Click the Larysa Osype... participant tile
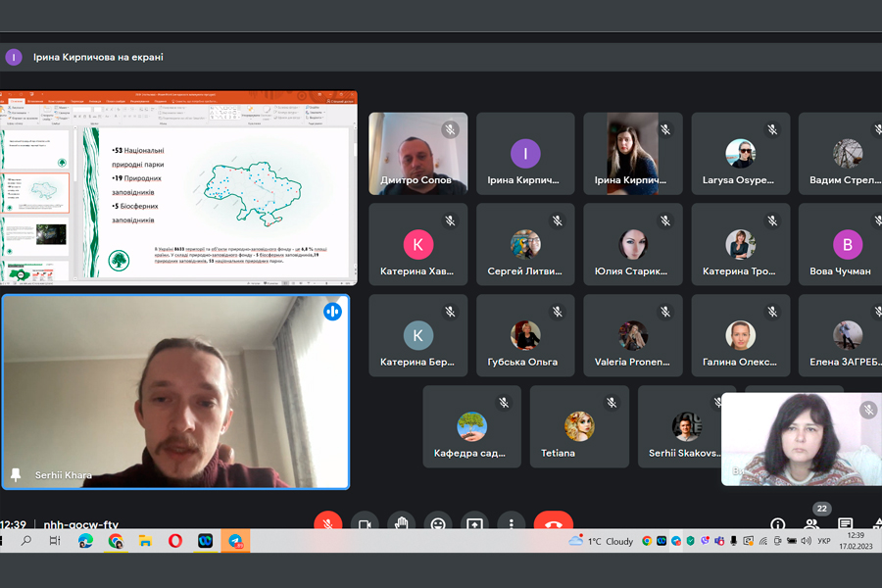Image resolution: width=882 pixels, height=588 pixels. coord(740,154)
